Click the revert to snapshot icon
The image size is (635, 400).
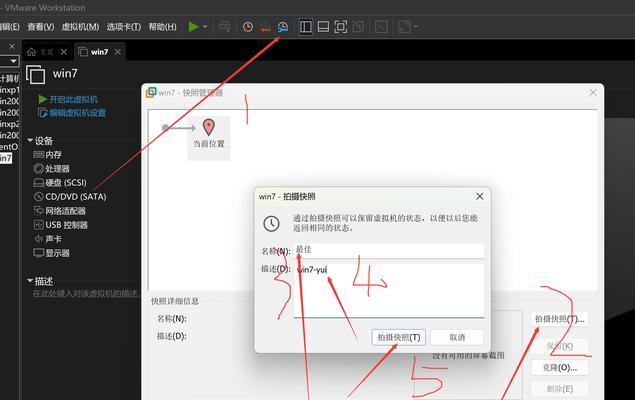pos(265,27)
